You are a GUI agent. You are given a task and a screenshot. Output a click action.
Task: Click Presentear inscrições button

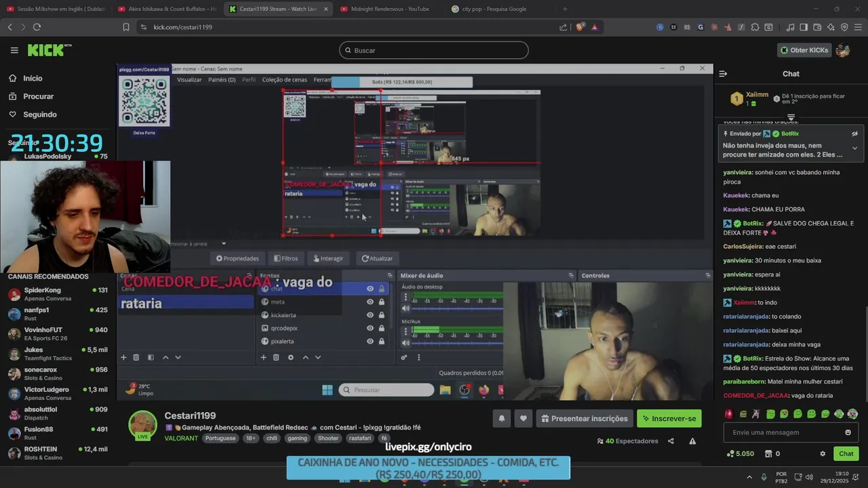[583, 419]
